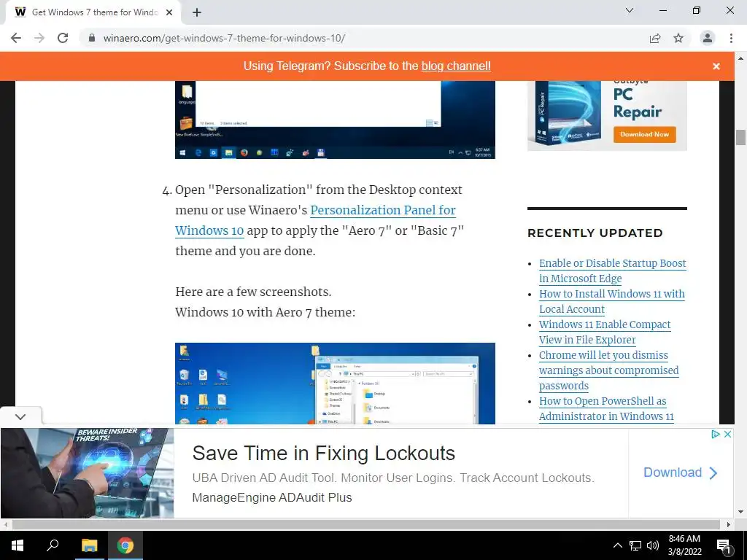Reload the winaero page
The image size is (747, 560).
[63, 38]
